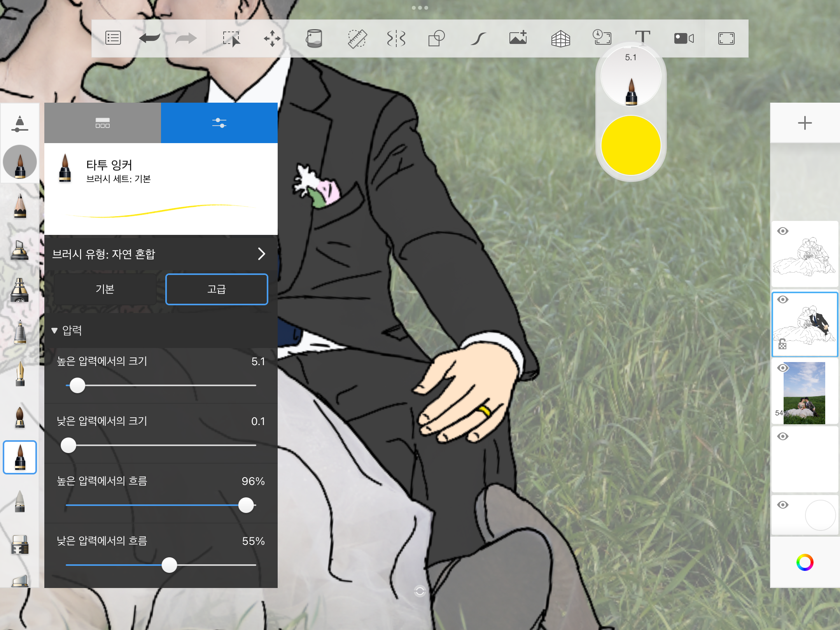Open the Ruler guides tool
Screen dimensions: 840x630
[357, 38]
